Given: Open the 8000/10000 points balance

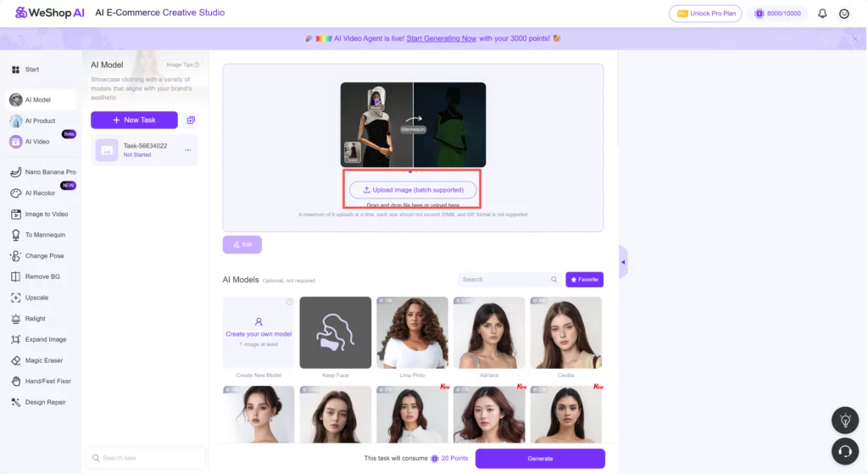Looking at the screenshot, I should [778, 14].
